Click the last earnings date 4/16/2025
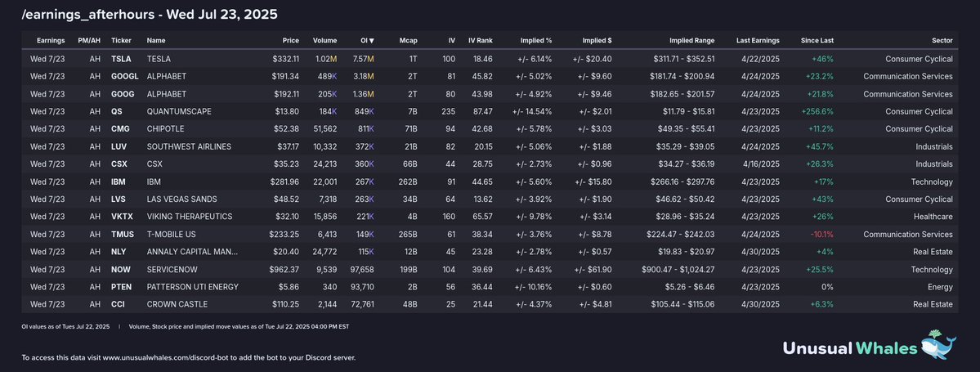 pyautogui.click(x=762, y=164)
